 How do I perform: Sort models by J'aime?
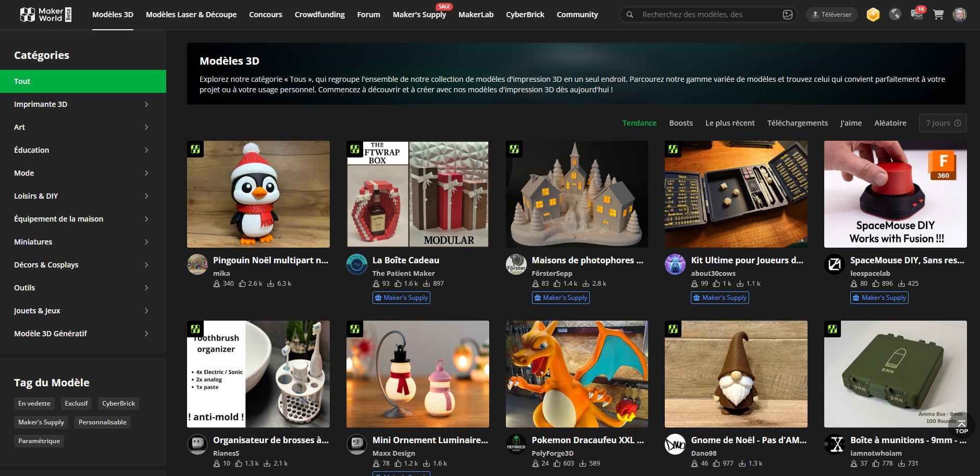tap(851, 123)
